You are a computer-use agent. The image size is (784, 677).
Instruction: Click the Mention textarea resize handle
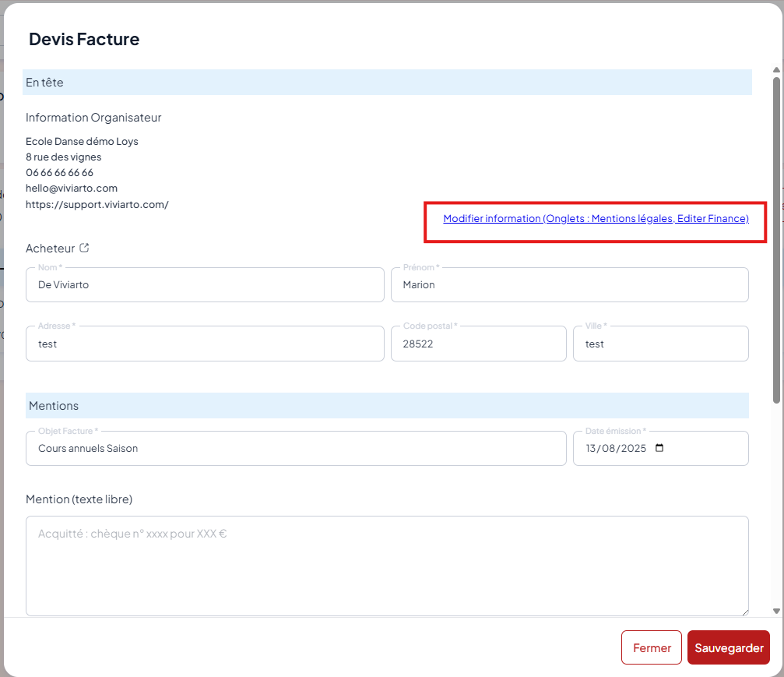tap(744, 612)
